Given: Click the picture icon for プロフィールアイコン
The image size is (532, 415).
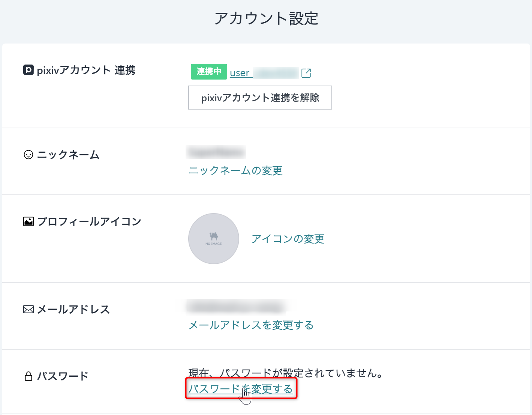Looking at the screenshot, I should pyautogui.click(x=28, y=221).
